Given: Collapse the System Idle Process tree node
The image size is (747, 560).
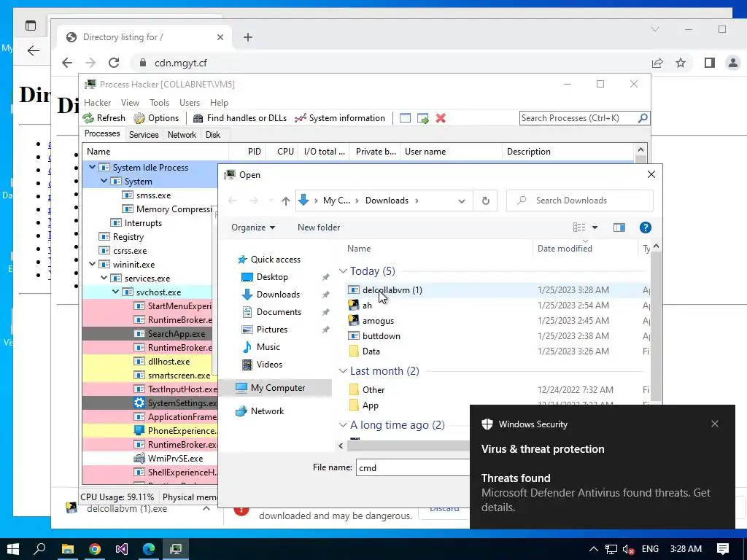Looking at the screenshot, I should click(92, 167).
